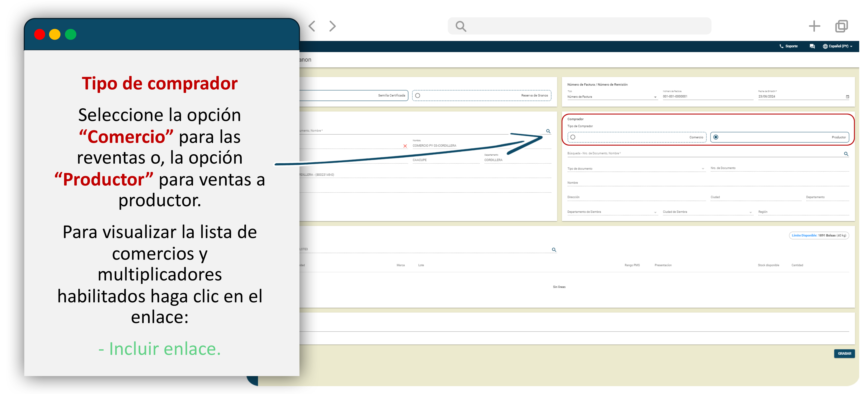This screenshot has height=394, width=868.
Task: Click the Soporte phone link
Action: tap(789, 46)
